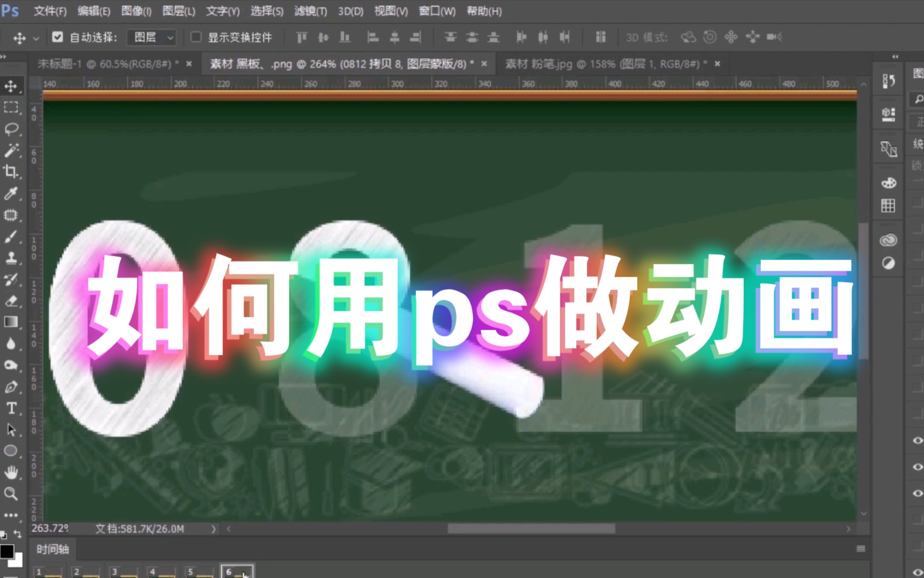Select the Gradient tool
The width and height of the screenshot is (924, 578).
[x=11, y=322]
